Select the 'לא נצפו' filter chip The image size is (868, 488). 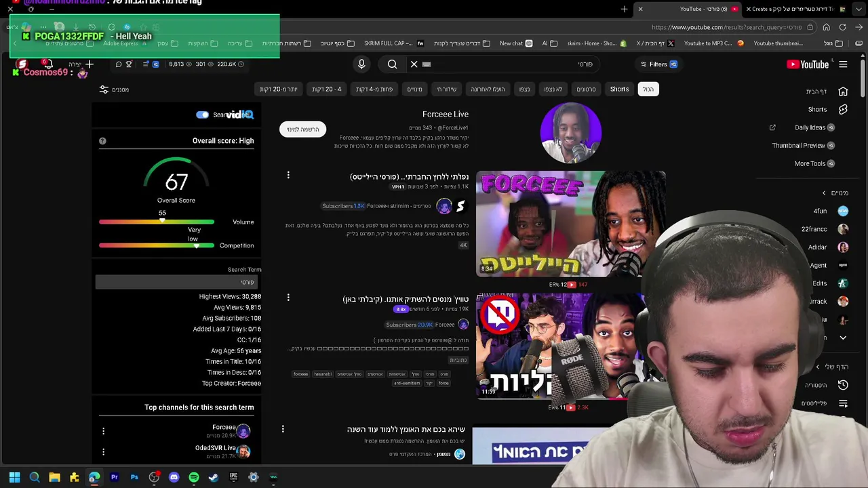[553, 89]
